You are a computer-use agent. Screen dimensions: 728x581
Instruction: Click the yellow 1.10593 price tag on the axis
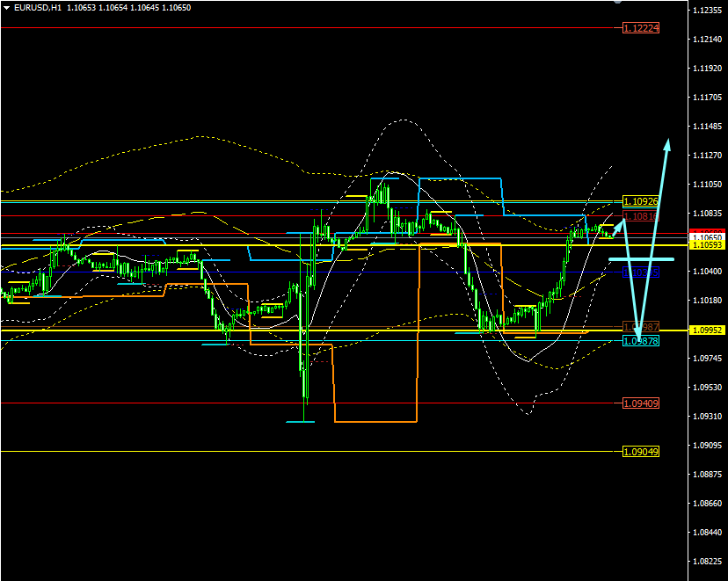pos(708,244)
